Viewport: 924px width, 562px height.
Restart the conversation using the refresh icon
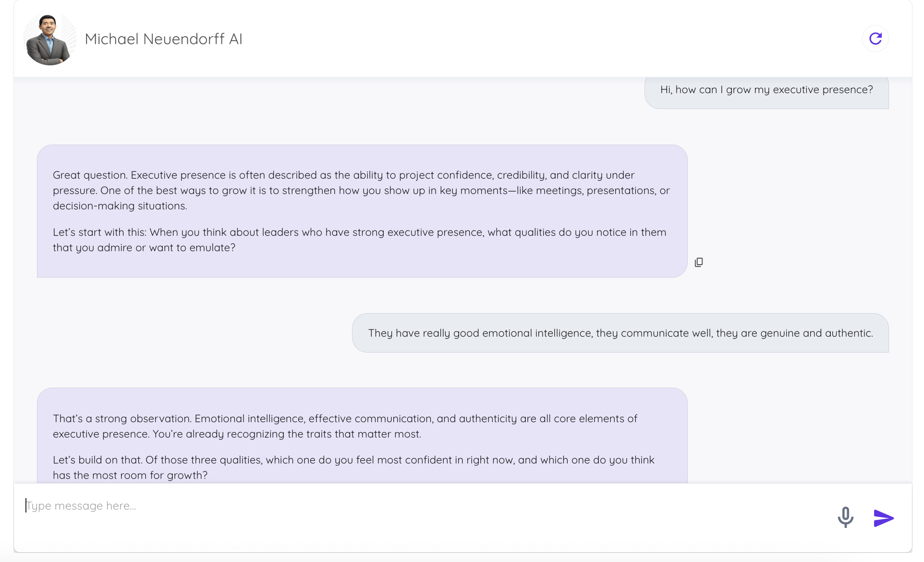[x=875, y=38]
